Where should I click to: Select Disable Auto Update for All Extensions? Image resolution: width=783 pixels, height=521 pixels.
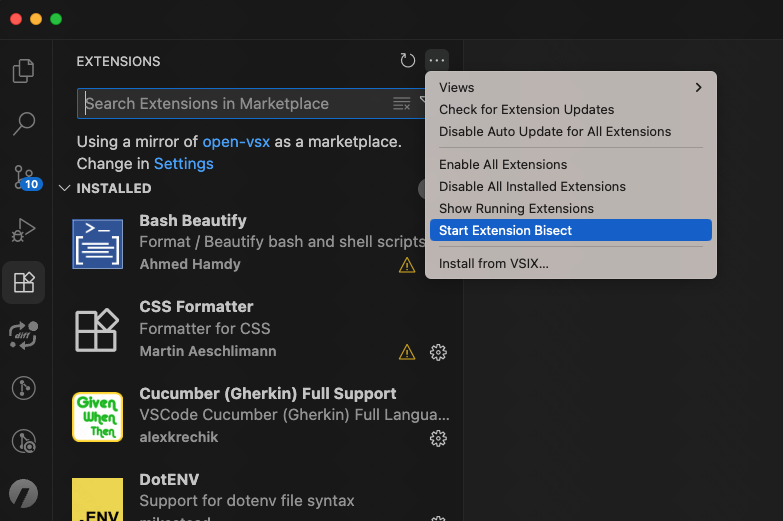point(555,132)
